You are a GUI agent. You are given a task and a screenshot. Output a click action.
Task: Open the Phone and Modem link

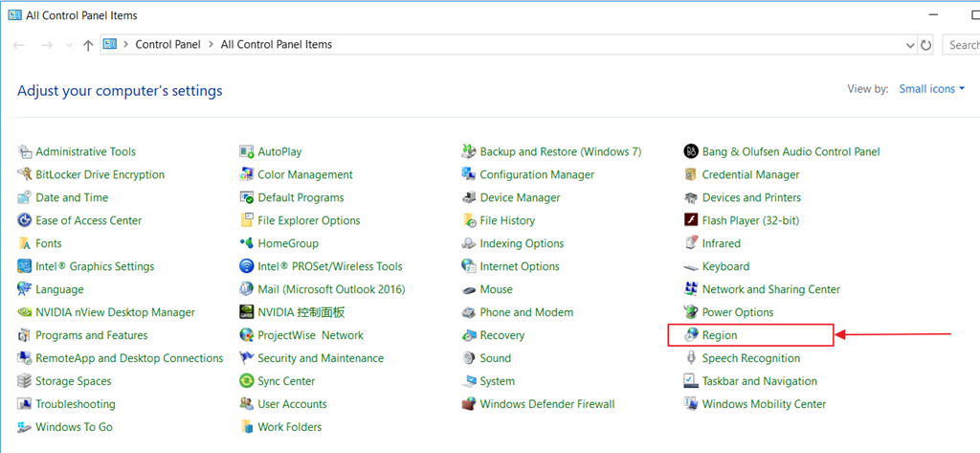pyautogui.click(x=526, y=312)
